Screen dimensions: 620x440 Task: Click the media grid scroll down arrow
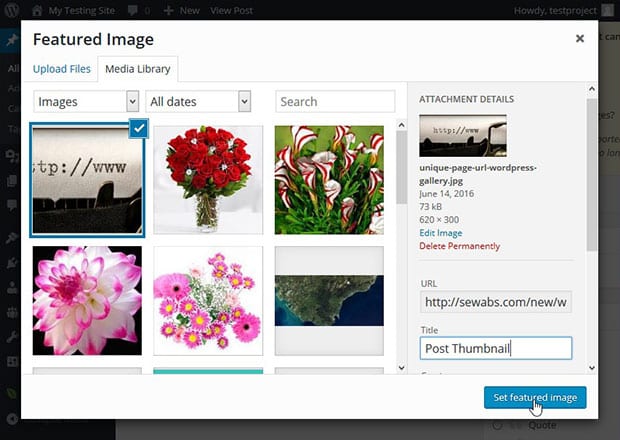[x=401, y=368]
